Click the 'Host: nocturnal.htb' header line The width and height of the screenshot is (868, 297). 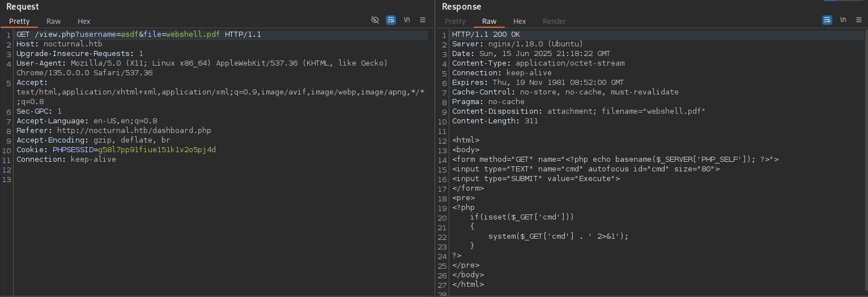point(59,44)
